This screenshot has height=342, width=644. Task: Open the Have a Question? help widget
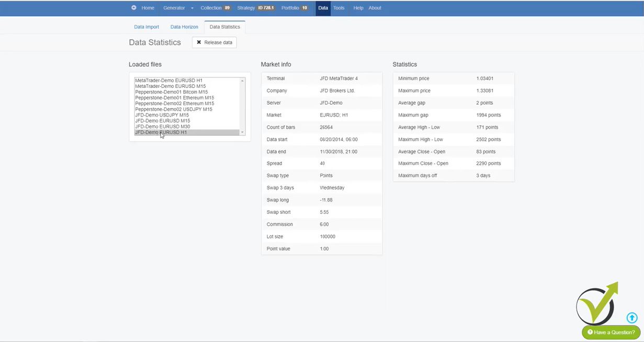tap(611, 332)
